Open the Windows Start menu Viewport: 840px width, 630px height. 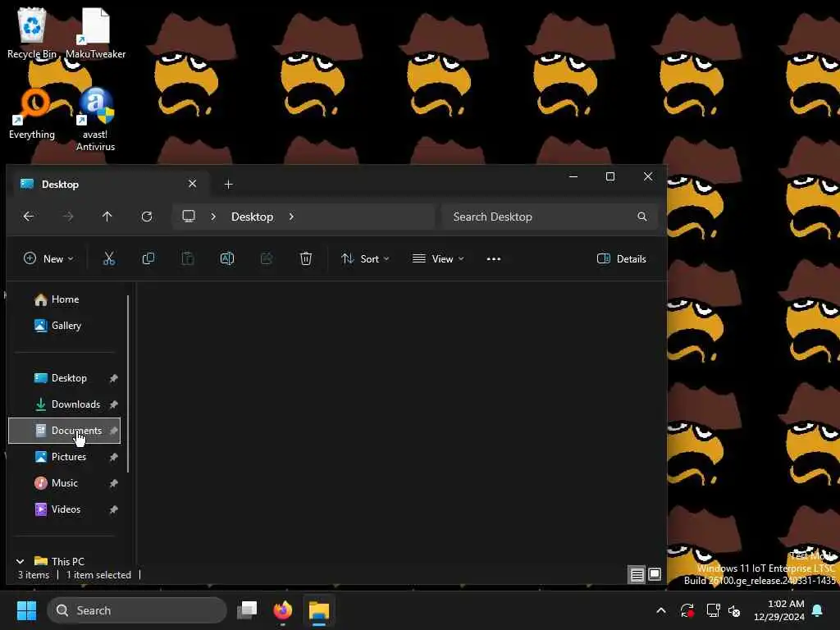pos(26,610)
